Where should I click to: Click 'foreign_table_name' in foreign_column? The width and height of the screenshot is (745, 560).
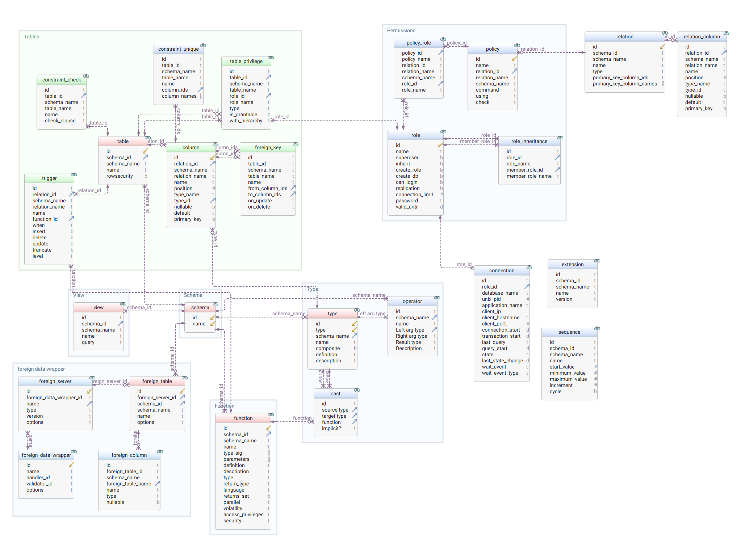click(129, 484)
